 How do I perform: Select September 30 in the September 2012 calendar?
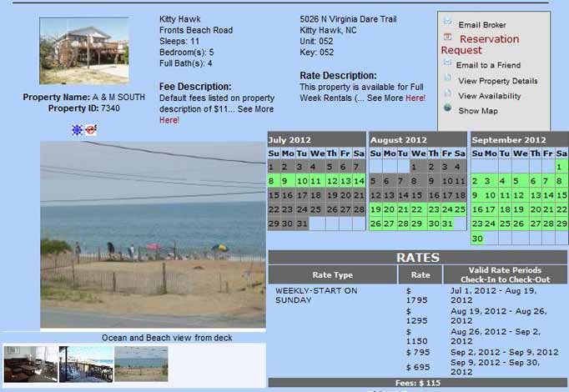coord(476,239)
